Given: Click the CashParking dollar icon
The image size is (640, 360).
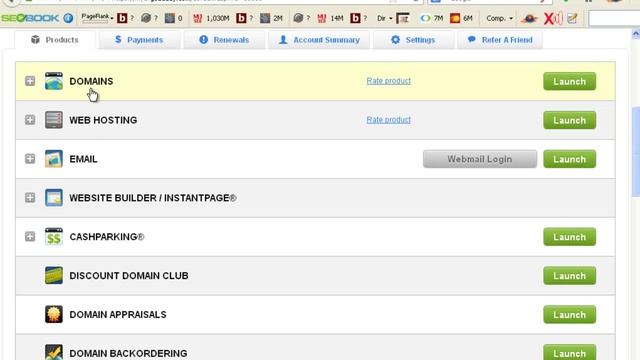Looking at the screenshot, I should pos(54,236).
